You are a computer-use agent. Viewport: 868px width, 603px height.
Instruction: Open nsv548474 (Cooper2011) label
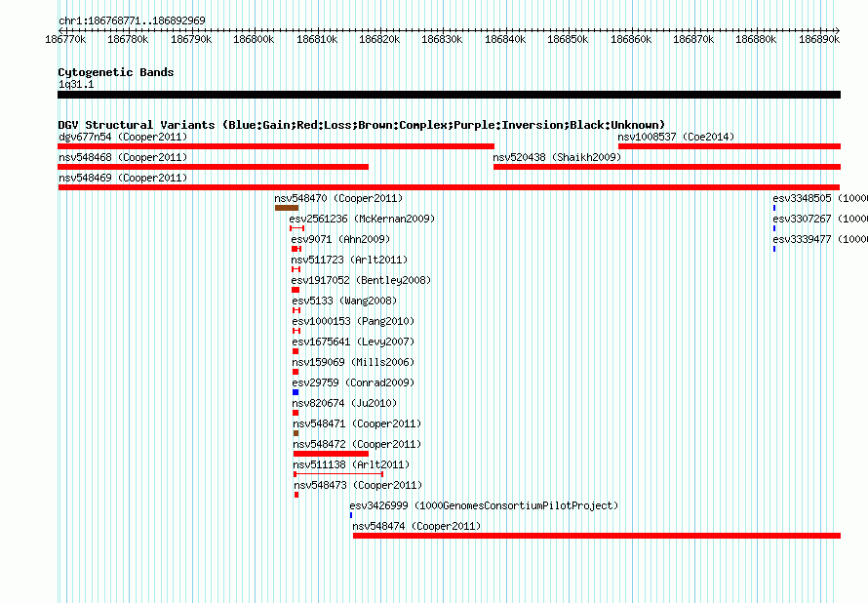(x=416, y=526)
